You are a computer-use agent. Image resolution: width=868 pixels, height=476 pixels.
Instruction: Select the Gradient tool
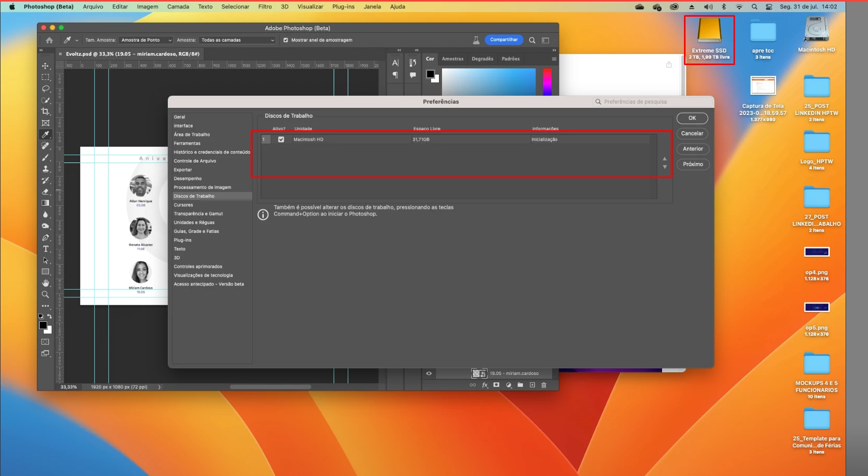point(45,203)
